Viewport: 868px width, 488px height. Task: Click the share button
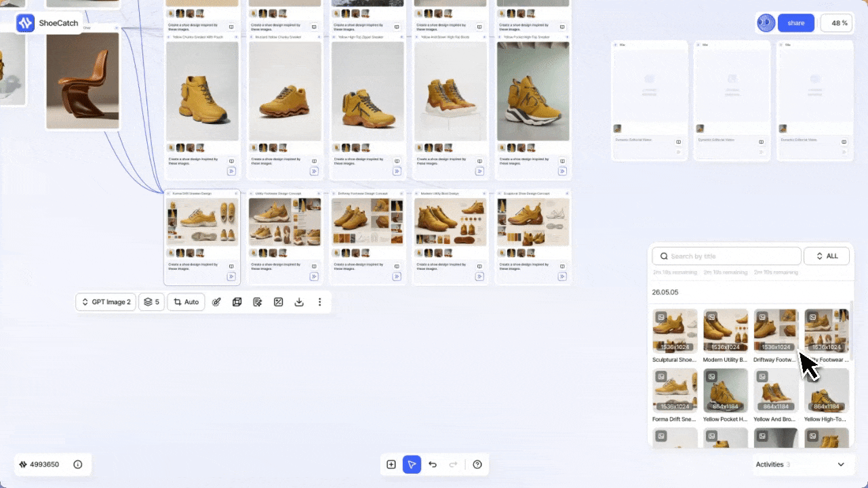(796, 23)
